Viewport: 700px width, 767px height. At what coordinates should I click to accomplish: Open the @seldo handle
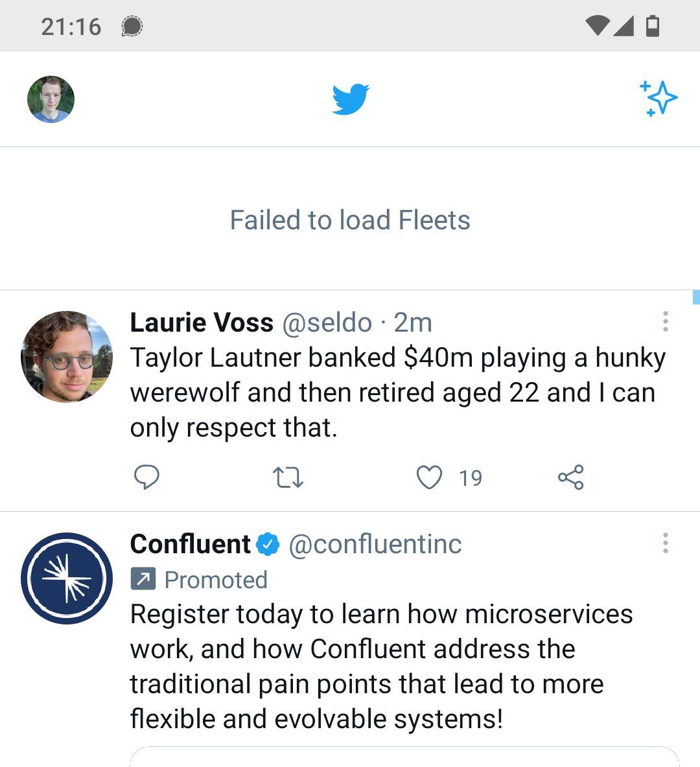(327, 323)
